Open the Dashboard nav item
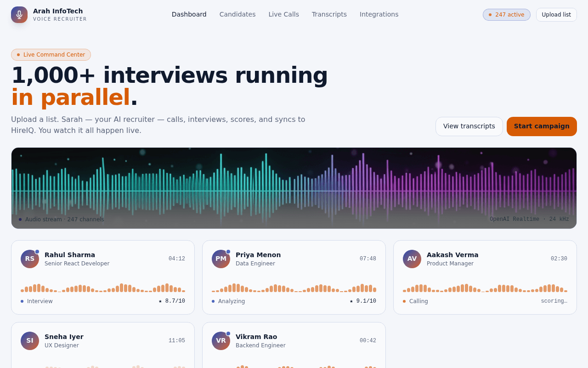This screenshot has width=588, height=368. 189,14
